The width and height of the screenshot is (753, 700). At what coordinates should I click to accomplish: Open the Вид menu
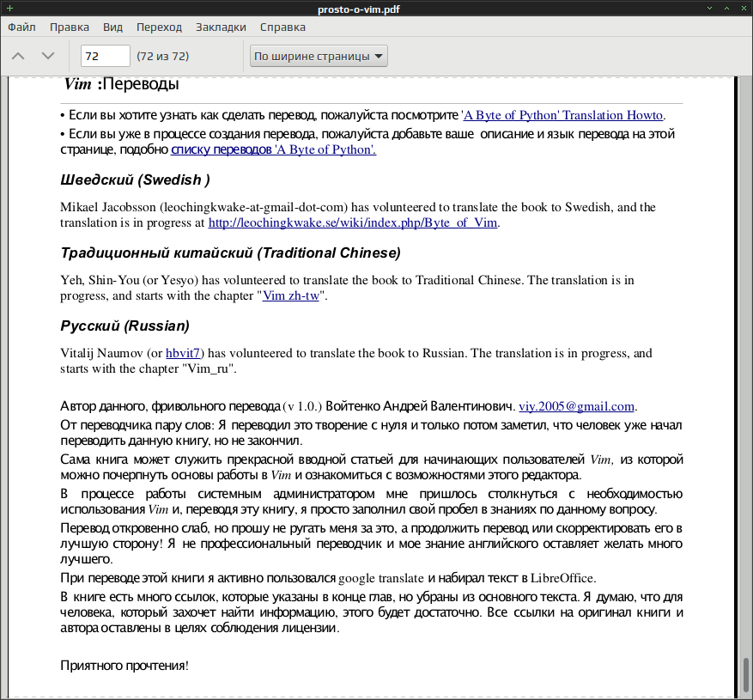tap(112, 27)
